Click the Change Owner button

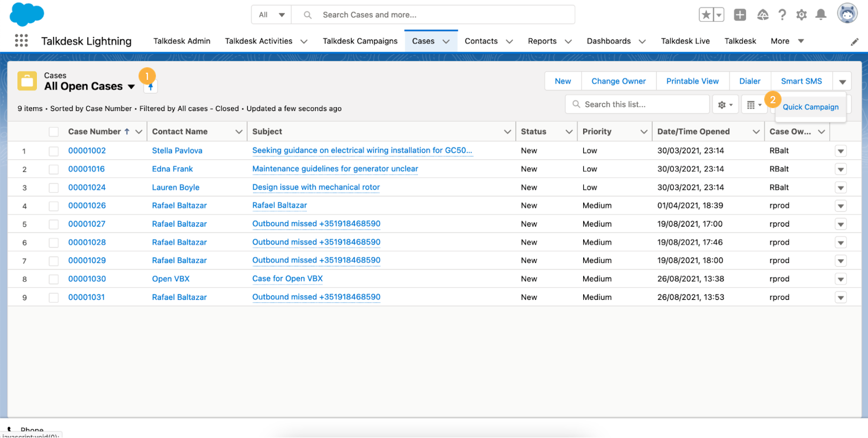pos(618,81)
